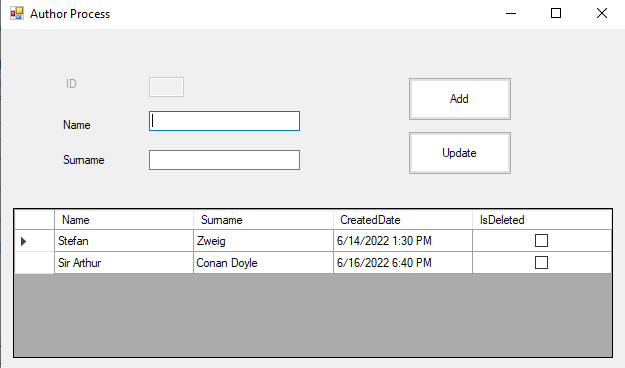This screenshot has height=368, width=625.
Task: Close the Author Process window
Action: pyautogui.click(x=602, y=14)
